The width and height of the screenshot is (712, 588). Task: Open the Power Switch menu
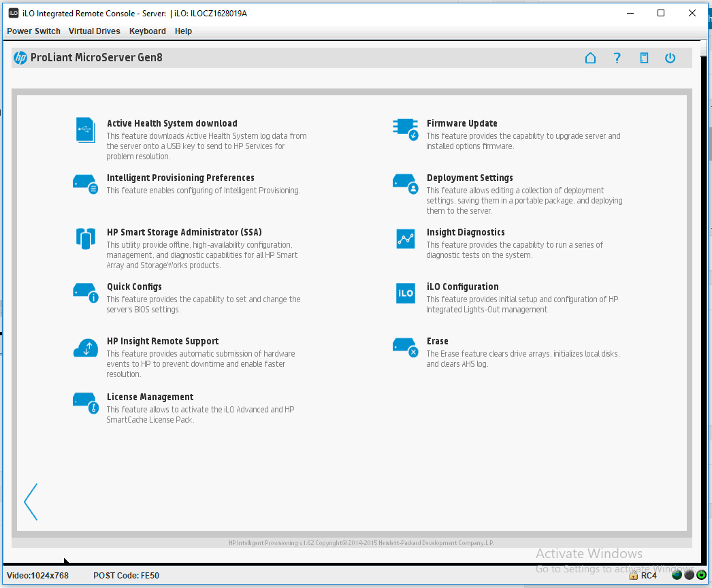pos(33,31)
